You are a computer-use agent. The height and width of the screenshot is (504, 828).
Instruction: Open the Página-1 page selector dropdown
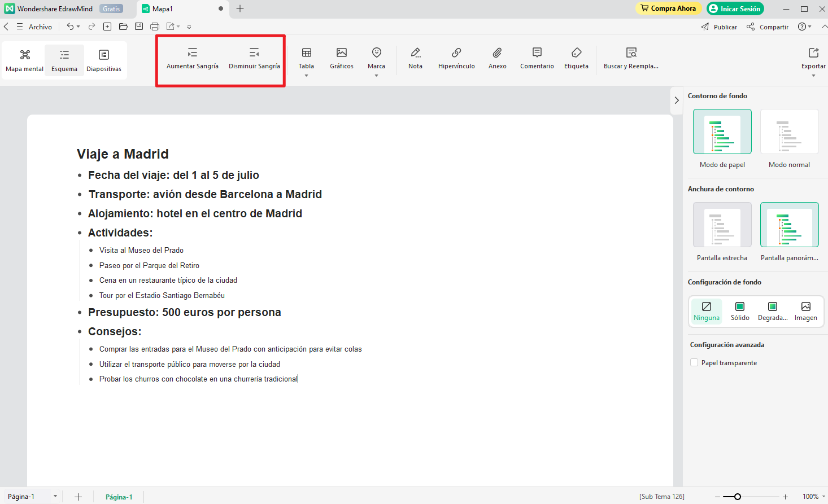[x=55, y=497]
